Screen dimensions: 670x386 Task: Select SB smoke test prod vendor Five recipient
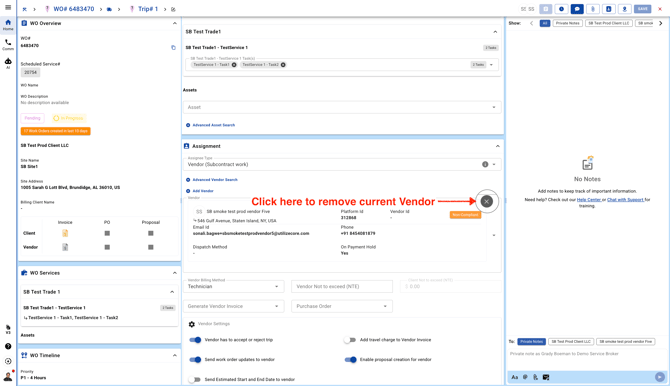coord(626,342)
